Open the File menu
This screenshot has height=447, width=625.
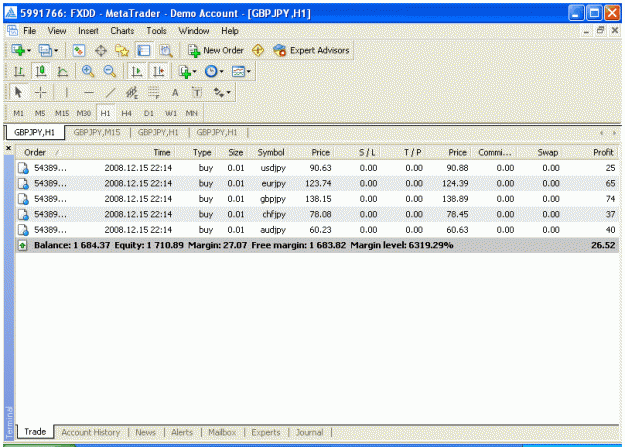coord(29,31)
